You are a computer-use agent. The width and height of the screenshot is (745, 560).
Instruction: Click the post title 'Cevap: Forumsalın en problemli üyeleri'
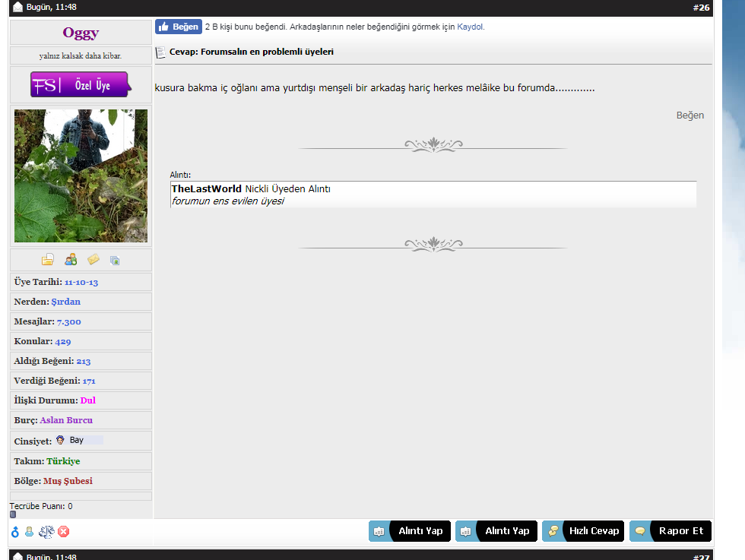click(x=252, y=52)
